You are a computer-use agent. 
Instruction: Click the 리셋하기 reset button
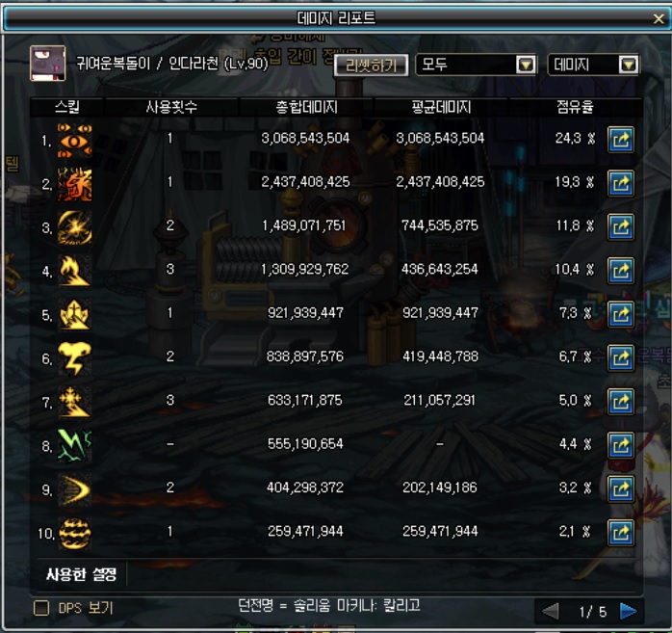372,66
